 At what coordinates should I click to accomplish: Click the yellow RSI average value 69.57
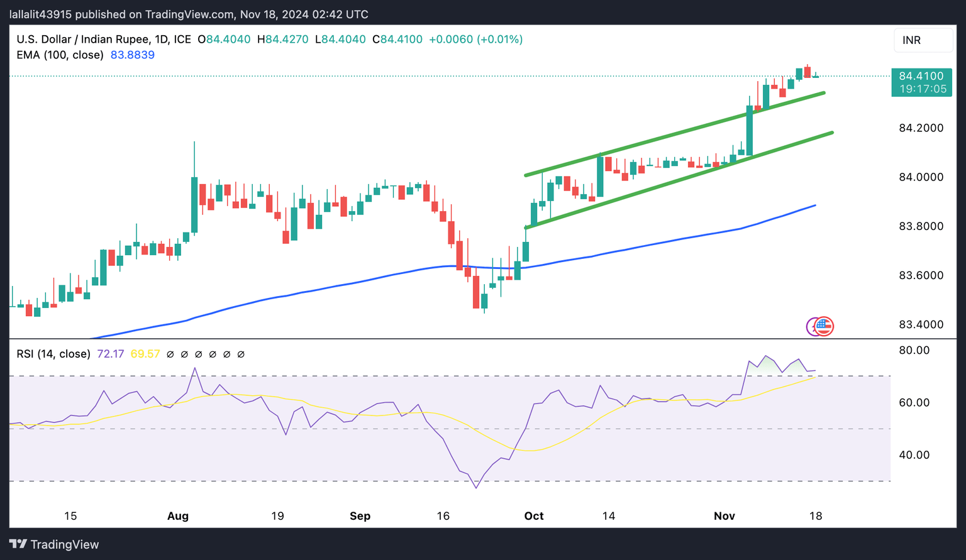tap(145, 354)
